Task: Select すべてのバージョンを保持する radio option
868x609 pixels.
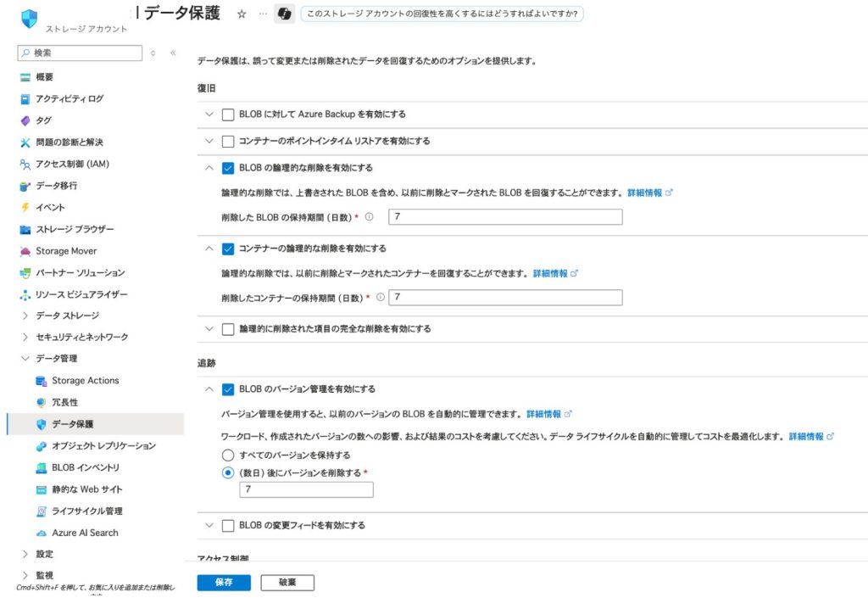Action: click(x=227, y=455)
